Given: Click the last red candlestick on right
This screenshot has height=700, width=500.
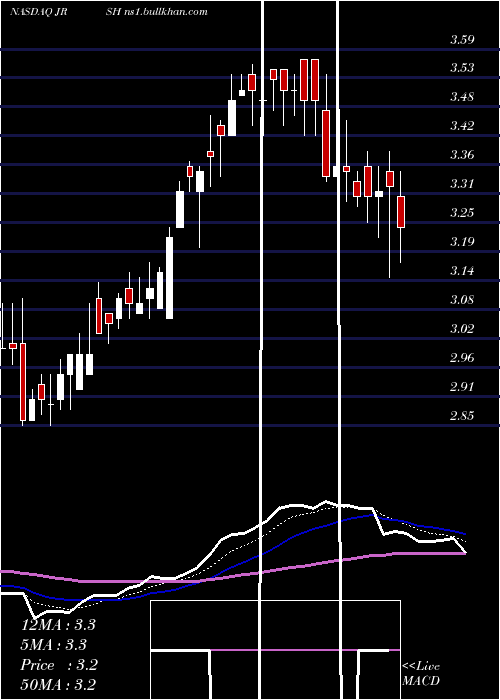Looking at the screenshot, I should point(401,212).
